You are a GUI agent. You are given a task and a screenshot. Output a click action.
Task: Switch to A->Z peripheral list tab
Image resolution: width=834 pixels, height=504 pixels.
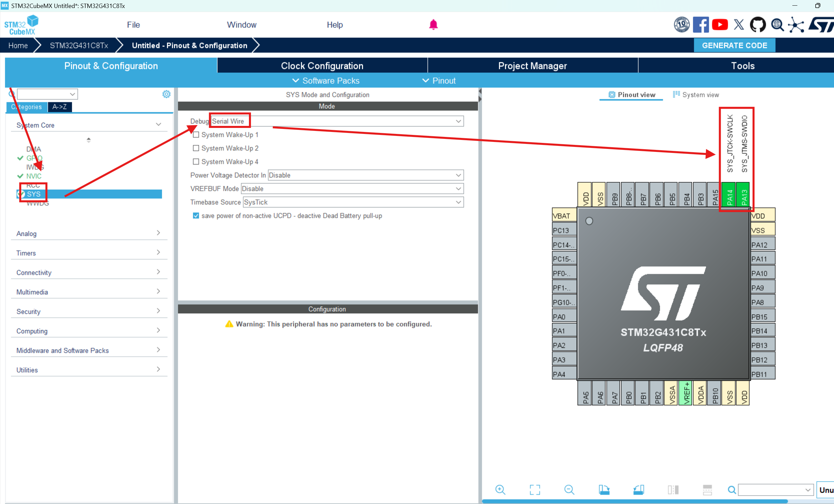60,107
